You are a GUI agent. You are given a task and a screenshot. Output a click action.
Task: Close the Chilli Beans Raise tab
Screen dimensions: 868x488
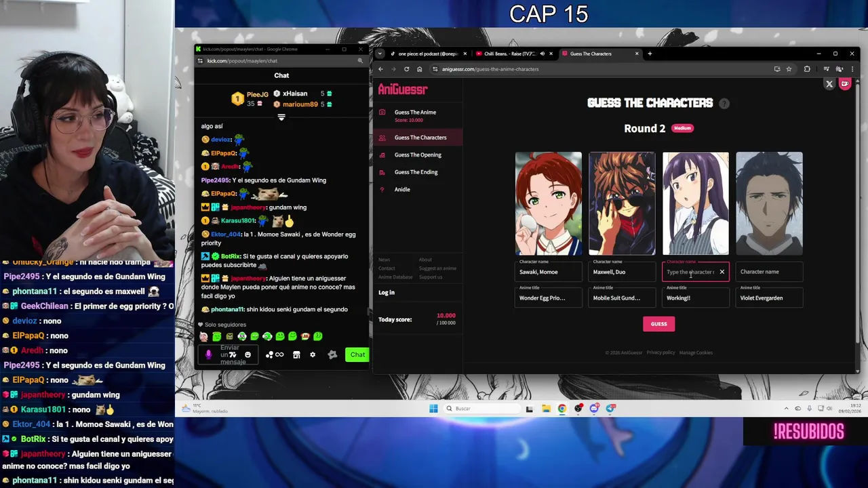coord(551,54)
